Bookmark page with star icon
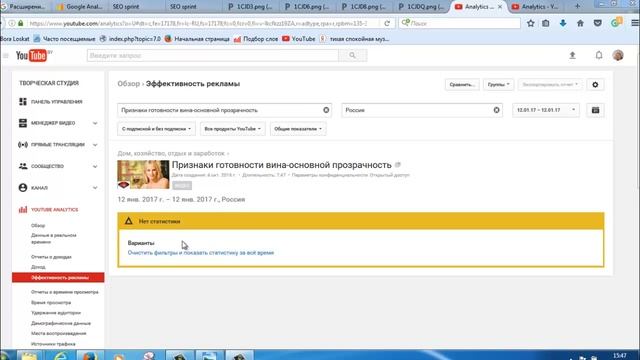Viewport: 640px width, 360px height. click(531, 24)
